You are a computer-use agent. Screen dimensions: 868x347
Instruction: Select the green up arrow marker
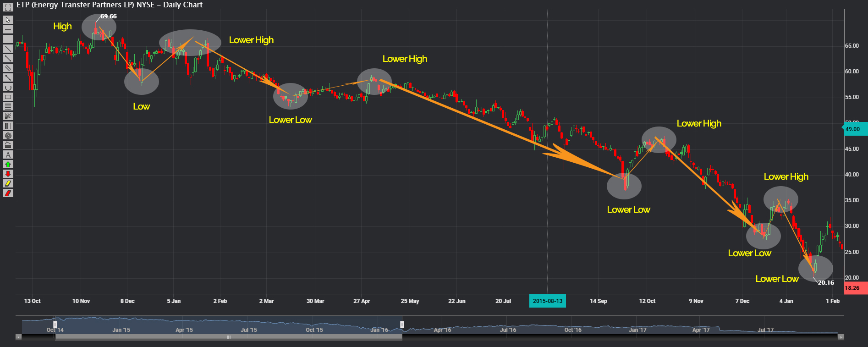(8, 164)
